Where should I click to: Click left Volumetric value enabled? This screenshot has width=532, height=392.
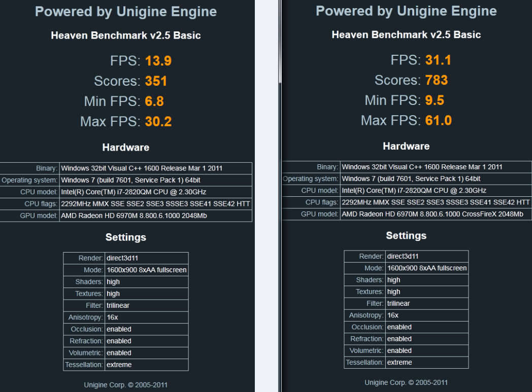(x=147, y=353)
